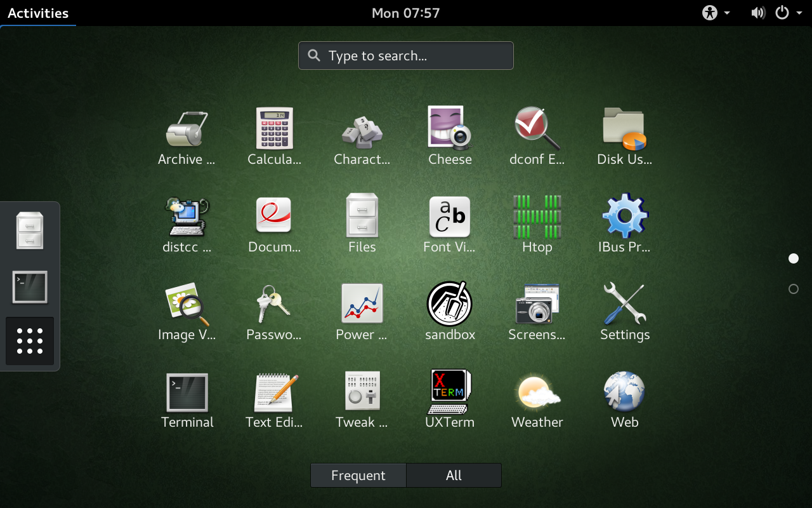The width and height of the screenshot is (812, 508).
Task: Open the clock and calendar dropdown
Action: click(x=405, y=13)
